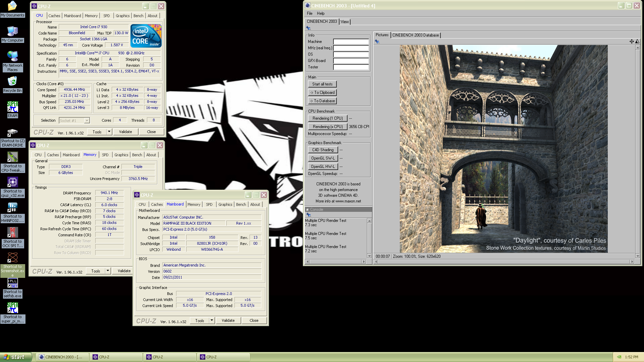This screenshot has height=362, width=644.
Task: Run Rendering (x CPU) benchmark
Action: (327, 127)
